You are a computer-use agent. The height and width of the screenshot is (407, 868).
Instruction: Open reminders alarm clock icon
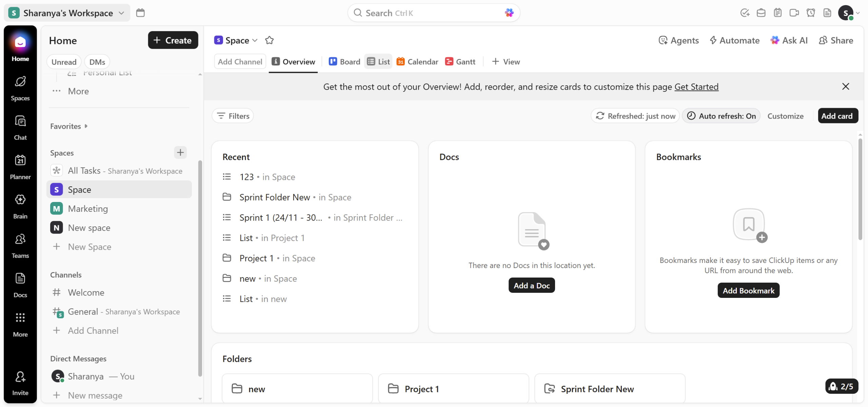pyautogui.click(x=810, y=13)
